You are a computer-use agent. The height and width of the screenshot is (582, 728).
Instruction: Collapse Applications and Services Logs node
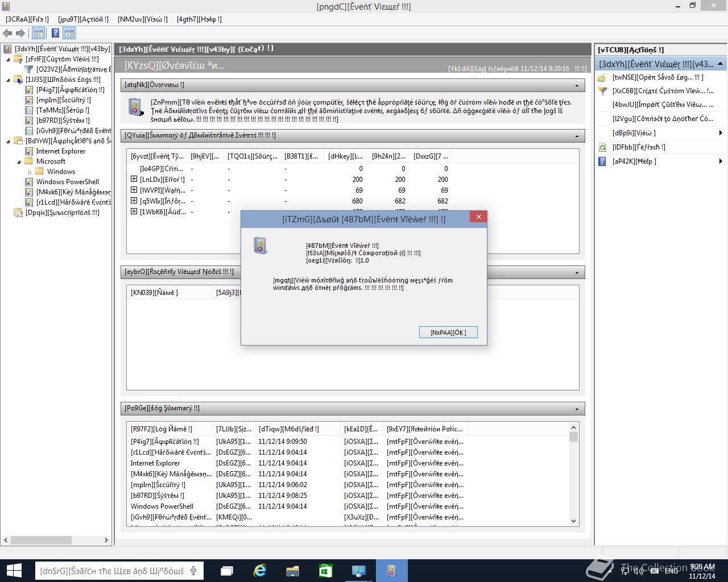pyautogui.click(x=9, y=141)
